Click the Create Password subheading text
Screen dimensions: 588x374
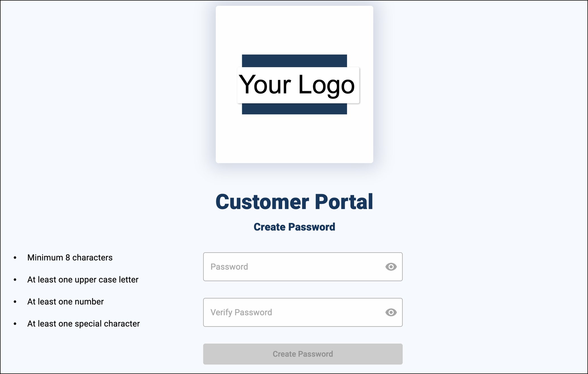pyautogui.click(x=294, y=227)
